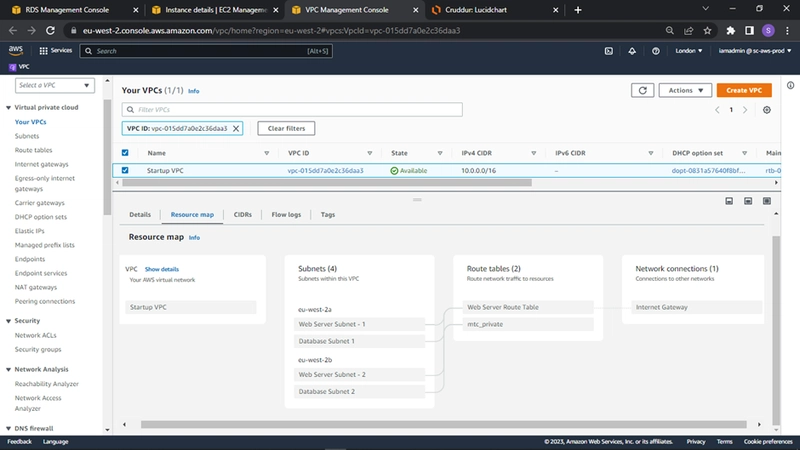The image size is (800, 450).
Task: Click the AWS logo home icon
Action: click(x=16, y=50)
